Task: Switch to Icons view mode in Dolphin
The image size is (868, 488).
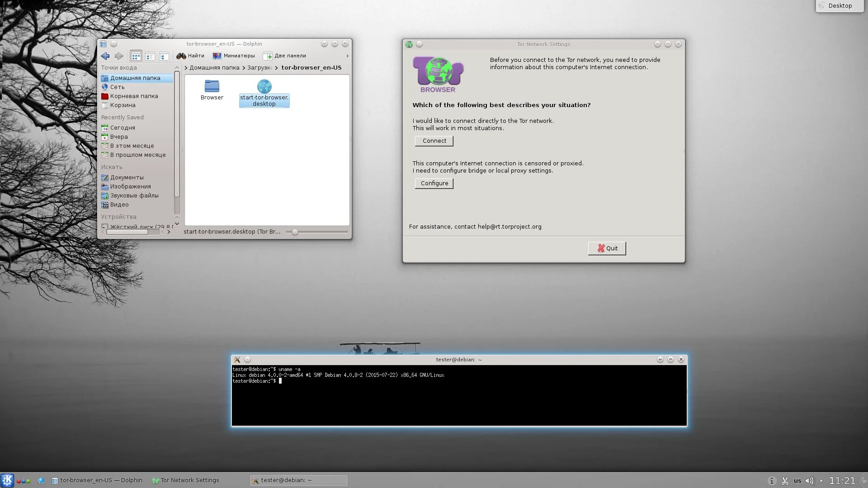Action: pyautogui.click(x=136, y=56)
